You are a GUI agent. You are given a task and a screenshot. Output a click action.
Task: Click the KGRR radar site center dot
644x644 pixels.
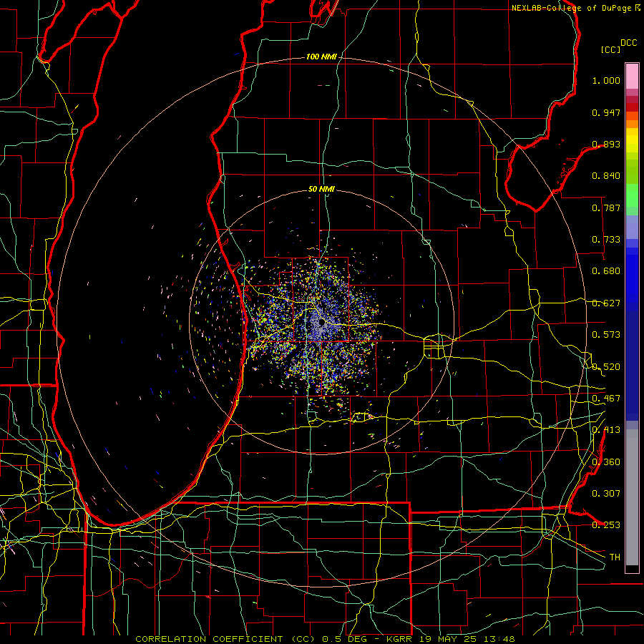pos(321,323)
